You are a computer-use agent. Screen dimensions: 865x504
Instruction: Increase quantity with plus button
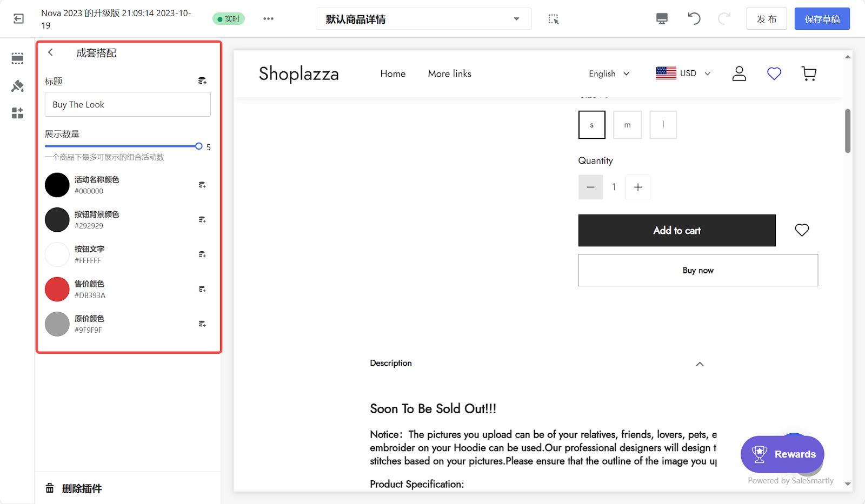[x=638, y=187]
